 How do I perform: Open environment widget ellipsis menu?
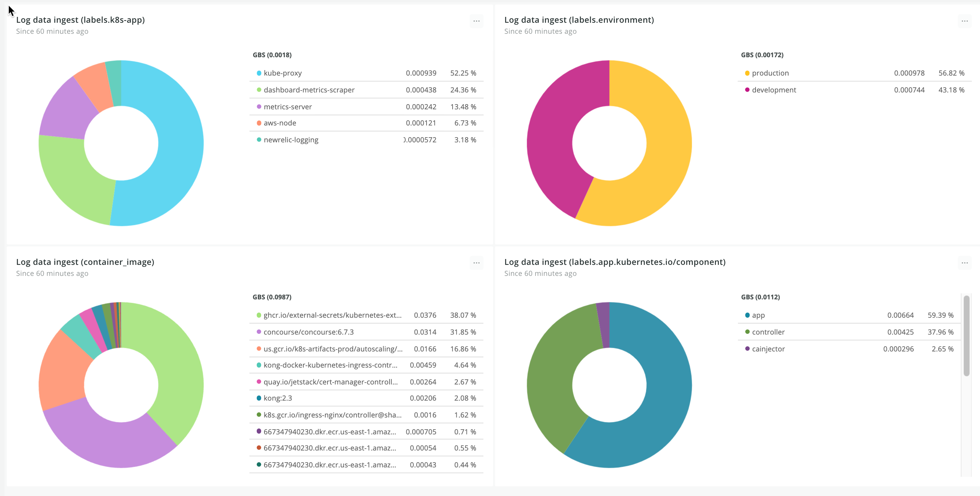pos(964,21)
